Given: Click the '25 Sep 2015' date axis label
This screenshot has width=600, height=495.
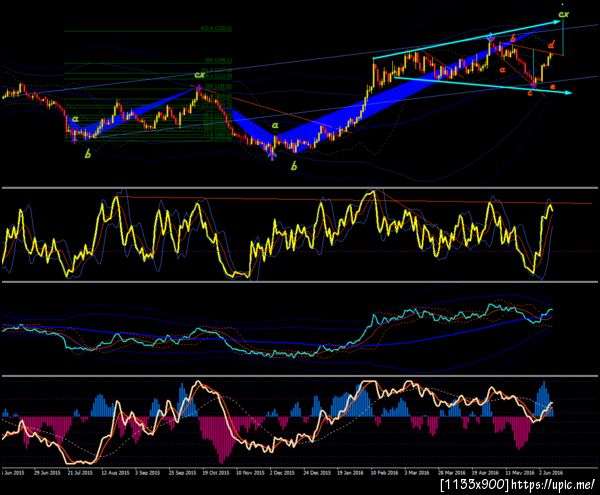Looking at the screenshot, I should click(x=182, y=473).
